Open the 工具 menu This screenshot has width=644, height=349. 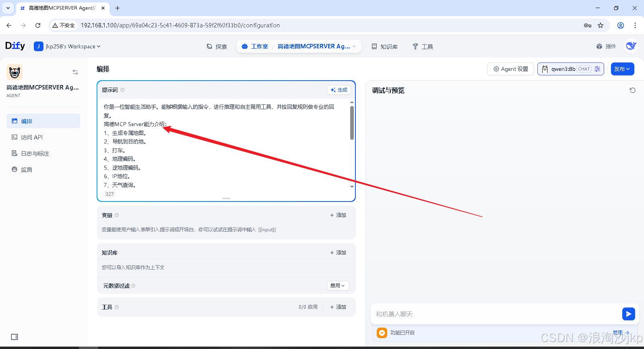tap(423, 46)
